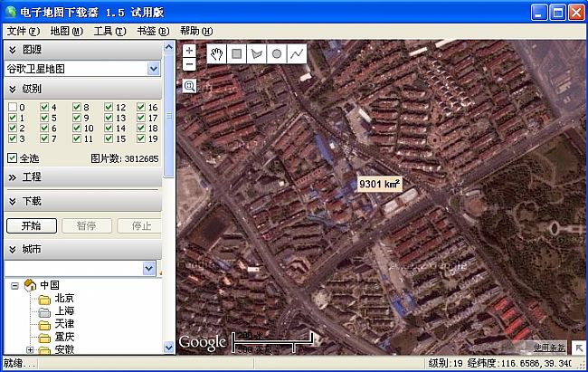Toggle the 全选 select-all checkbox

click(x=13, y=158)
